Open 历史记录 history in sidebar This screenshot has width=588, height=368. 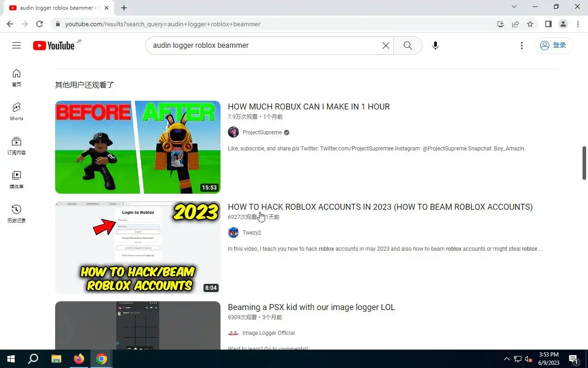[x=17, y=214]
